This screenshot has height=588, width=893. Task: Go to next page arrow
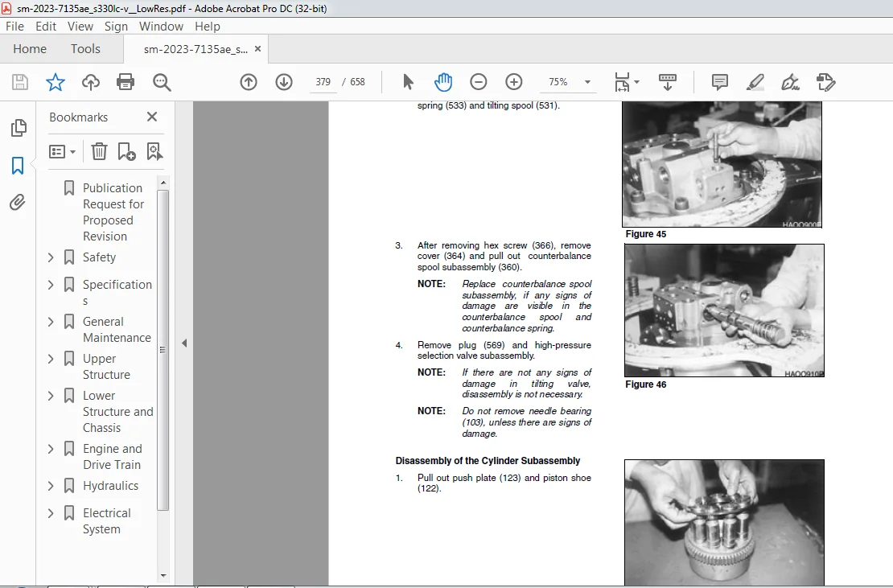[284, 82]
